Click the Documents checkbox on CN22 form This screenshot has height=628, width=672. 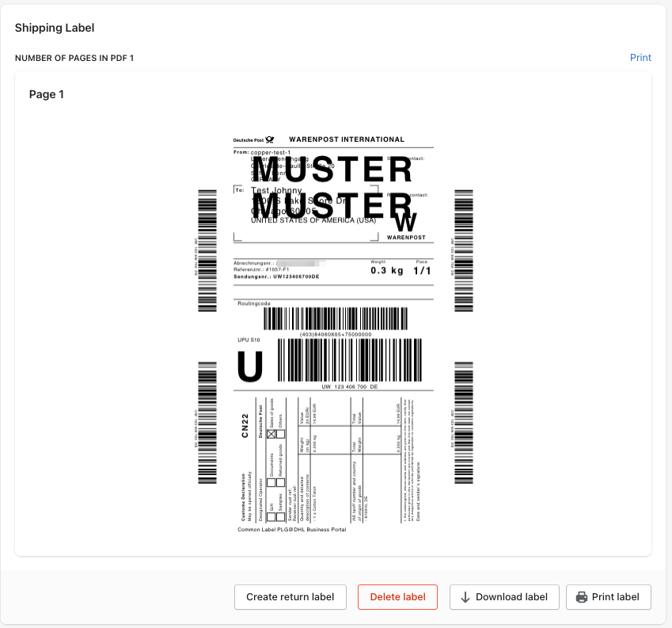tap(271, 483)
